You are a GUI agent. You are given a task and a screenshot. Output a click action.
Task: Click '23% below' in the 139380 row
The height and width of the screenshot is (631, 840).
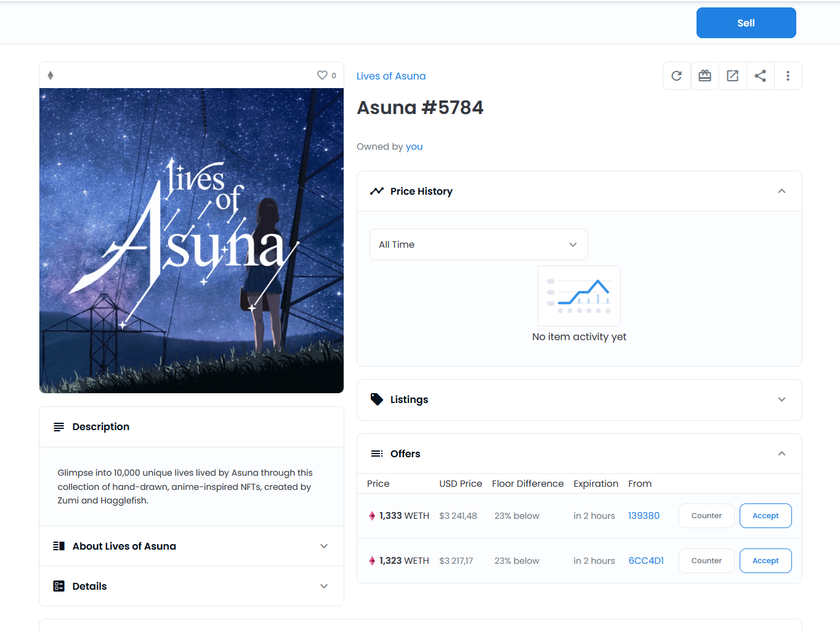517,516
